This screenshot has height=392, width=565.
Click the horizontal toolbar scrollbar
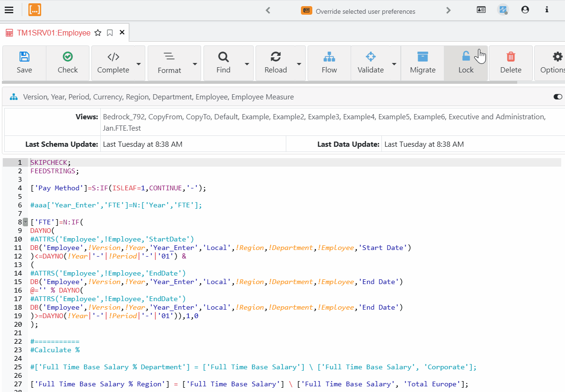(259, 82)
